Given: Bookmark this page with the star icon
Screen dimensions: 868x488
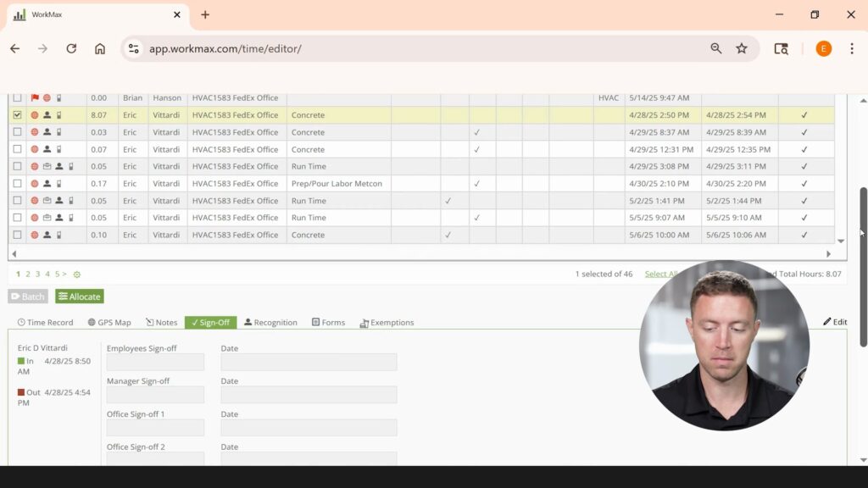Looking at the screenshot, I should tap(742, 49).
